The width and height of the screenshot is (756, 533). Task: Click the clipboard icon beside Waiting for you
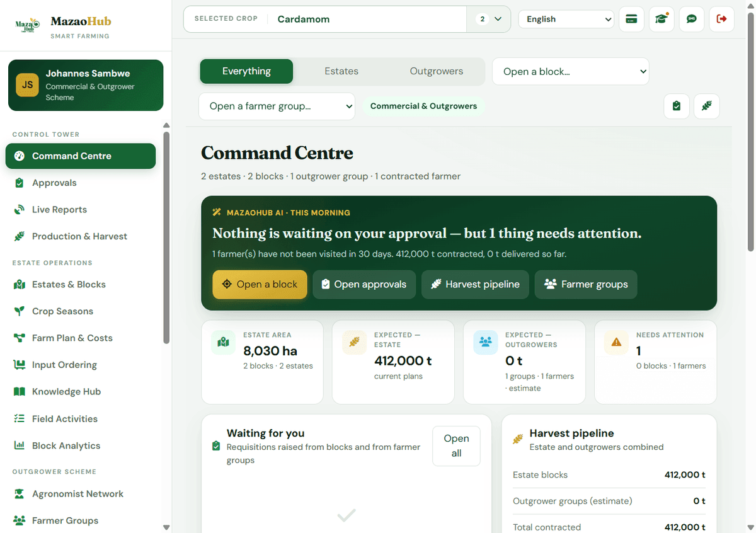(216, 446)
